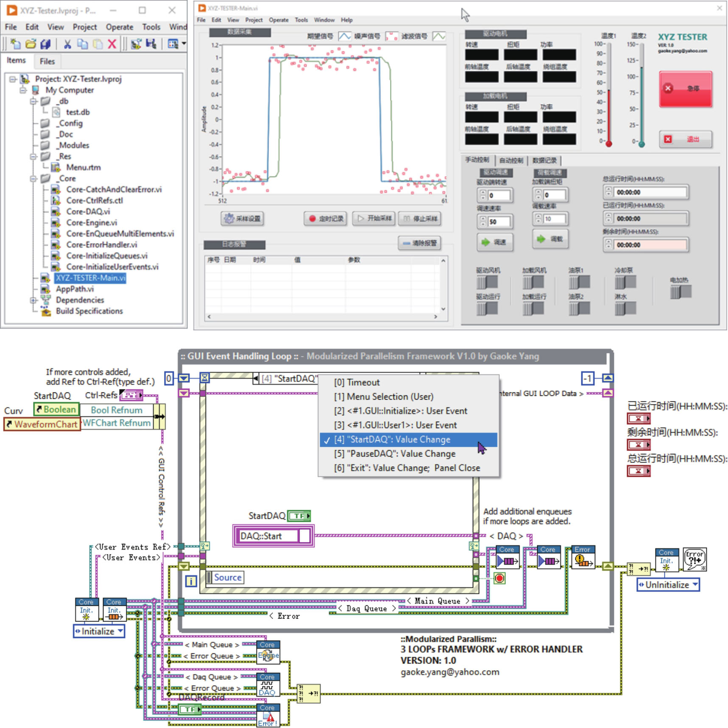728x728 pixels.
Task: Switch to the Files tab
Action: pos(47,62)
